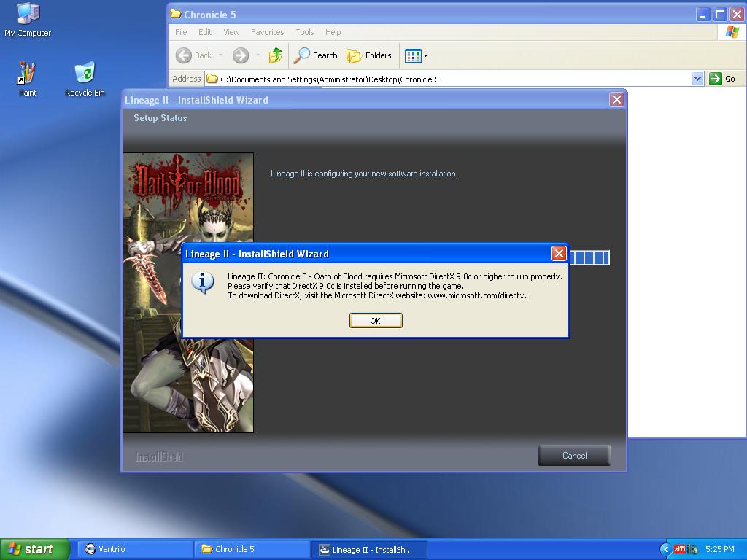Screen dimensions: 747x560
Task: Switch to Chronicle 5 folder in taskbar
Action: point(252,550)
